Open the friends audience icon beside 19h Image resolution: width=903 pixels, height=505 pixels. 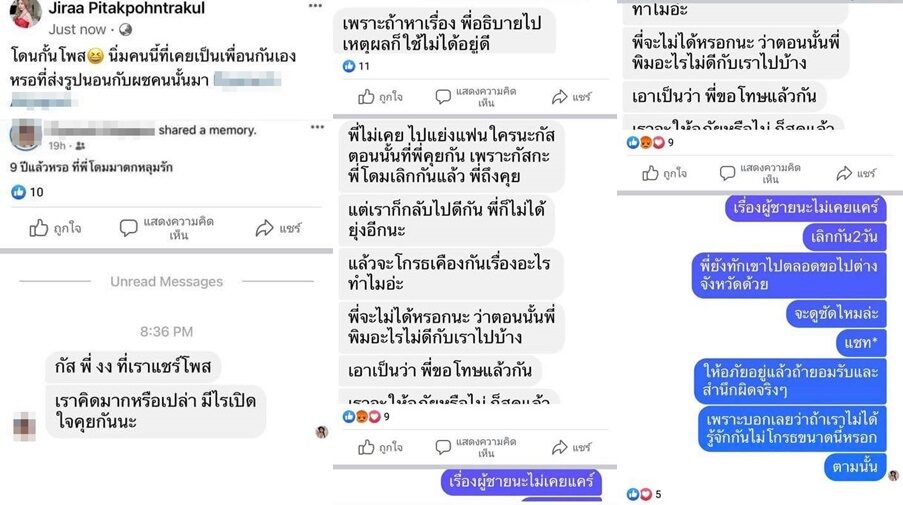point(80,146)
